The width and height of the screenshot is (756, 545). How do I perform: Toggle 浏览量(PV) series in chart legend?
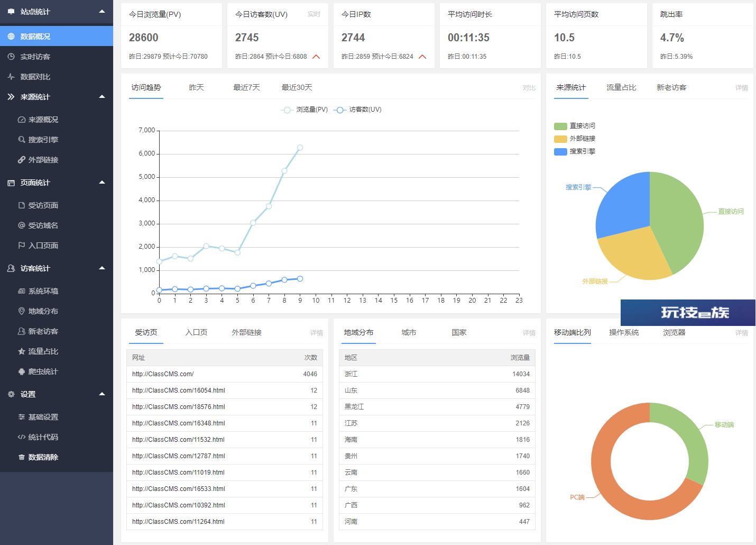(304, 110)
